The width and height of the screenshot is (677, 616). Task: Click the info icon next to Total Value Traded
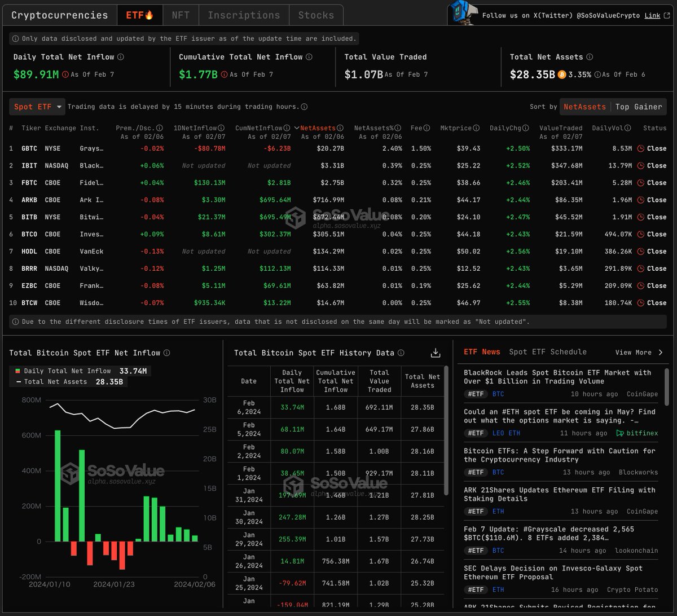pos(430,57)
